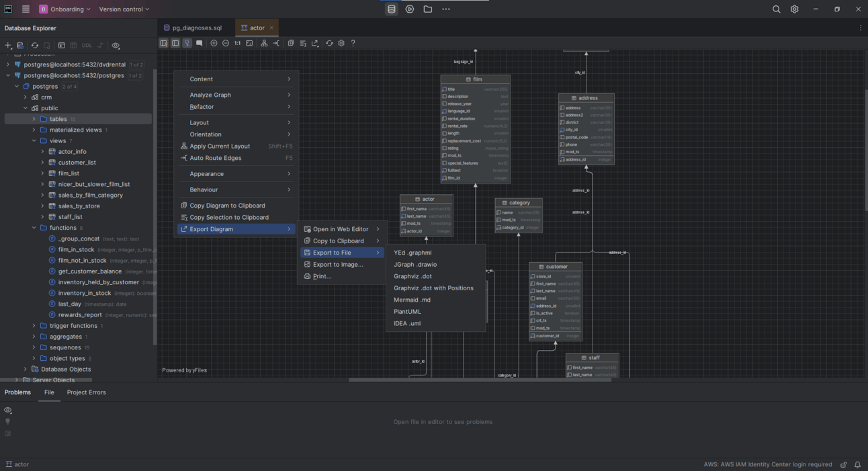Select Mermaid .md export format
The width and height of the screenshot is (868, 471).
[412, 300]
